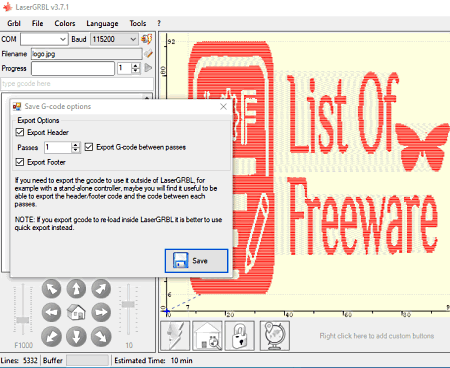Click the Save button in the dialog
Viewport: 450px width, 368px height.
(x=197, y=261)
